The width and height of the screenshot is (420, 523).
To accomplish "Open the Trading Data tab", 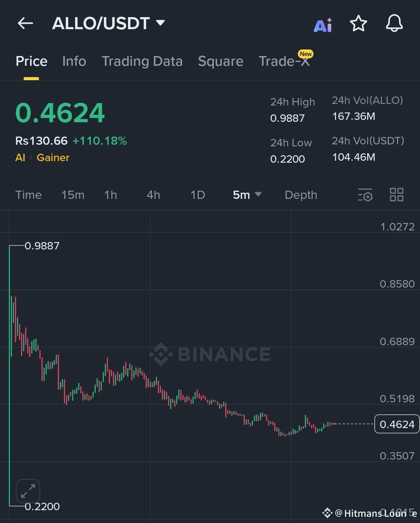I will pyautogui.click(x=142, y=61).
